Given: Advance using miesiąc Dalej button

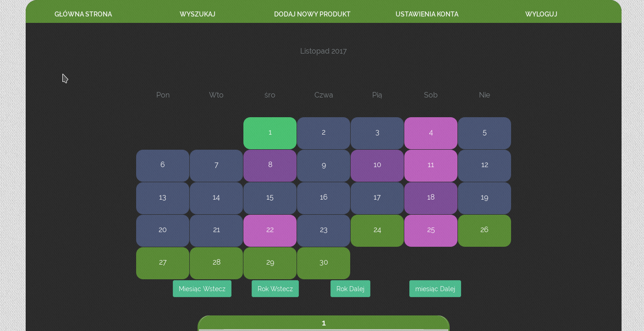Looking at the screenshot, I should point(435,289).
